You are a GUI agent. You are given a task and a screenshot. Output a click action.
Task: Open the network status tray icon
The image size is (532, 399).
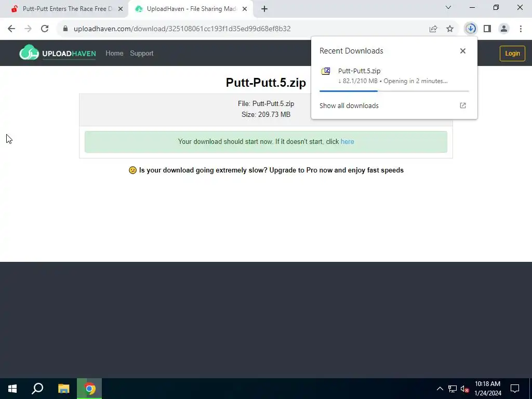(453, 389)
